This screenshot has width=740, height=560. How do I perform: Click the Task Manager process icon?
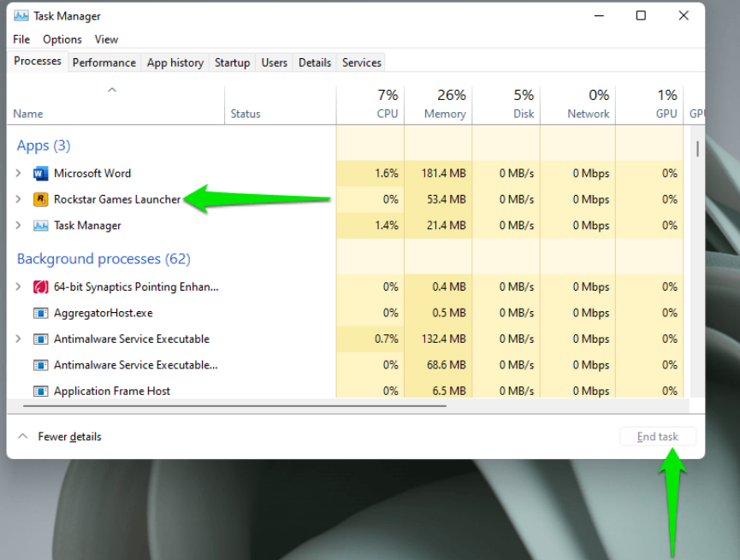[x=40, y=226]
